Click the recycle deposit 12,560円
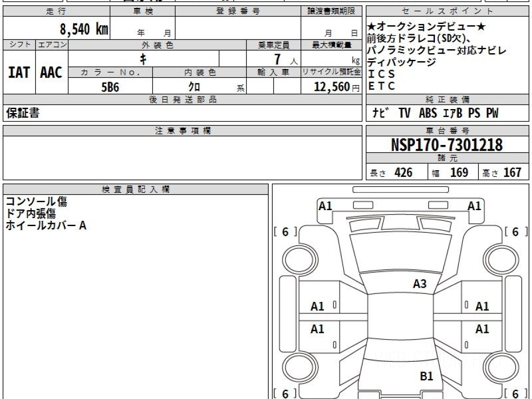The image size is (532, 399). (x=337, y=86)
